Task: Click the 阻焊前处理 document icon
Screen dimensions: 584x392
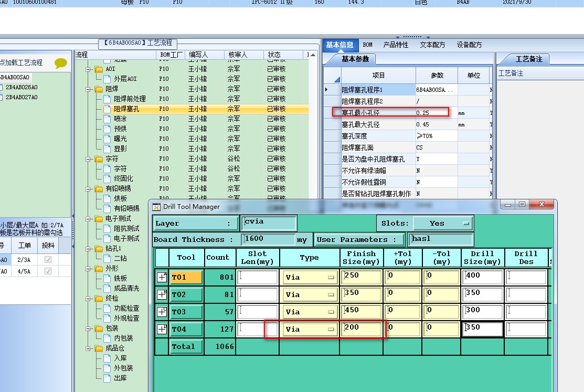Action: (107, 99)
